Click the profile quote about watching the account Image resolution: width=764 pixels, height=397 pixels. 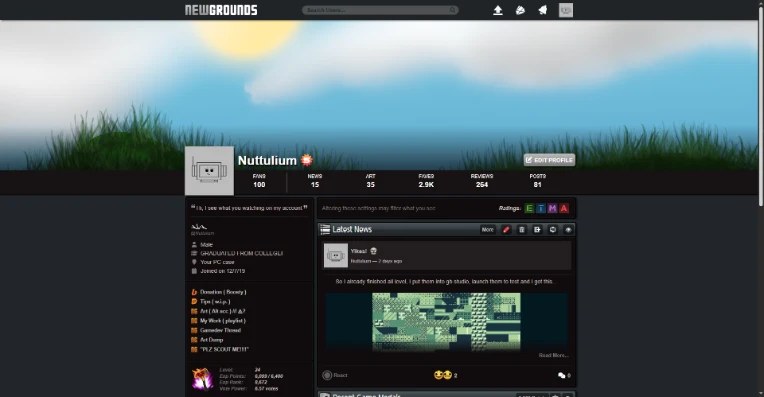click(x=249, y=208)
